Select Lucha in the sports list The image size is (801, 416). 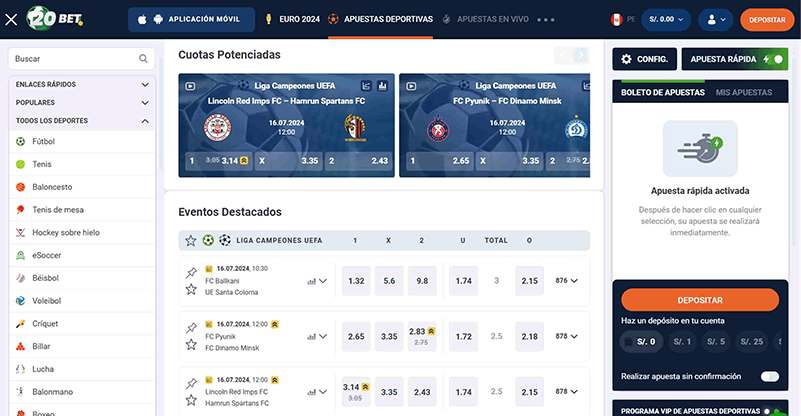(x=82, y=369)
